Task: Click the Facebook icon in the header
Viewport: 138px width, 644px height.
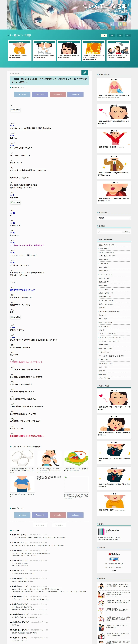Action: click(116, 24)
